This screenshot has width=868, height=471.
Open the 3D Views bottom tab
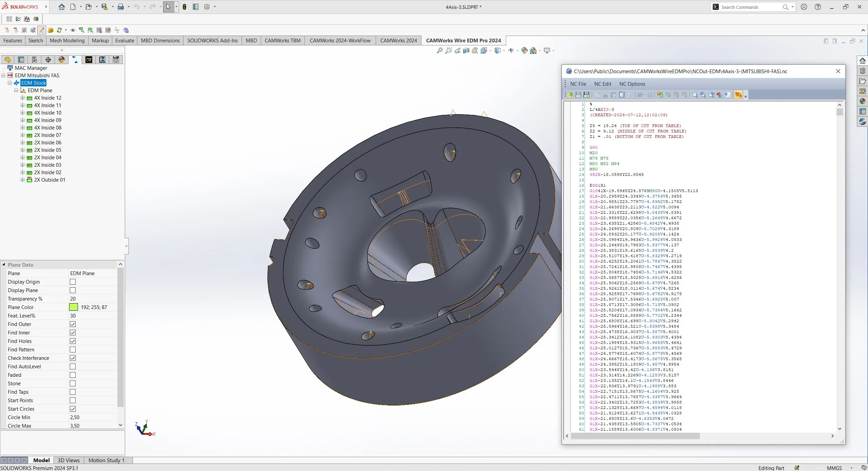68,460
